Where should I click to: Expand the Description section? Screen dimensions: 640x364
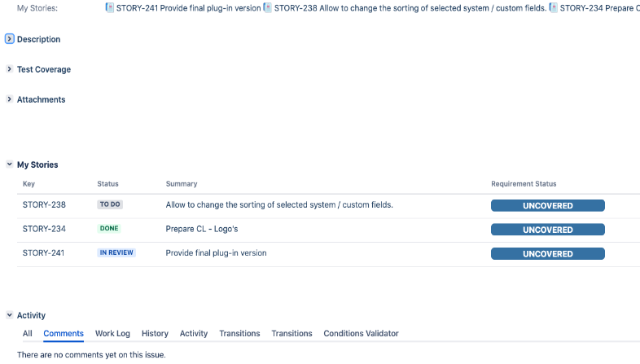click(10, 39)
